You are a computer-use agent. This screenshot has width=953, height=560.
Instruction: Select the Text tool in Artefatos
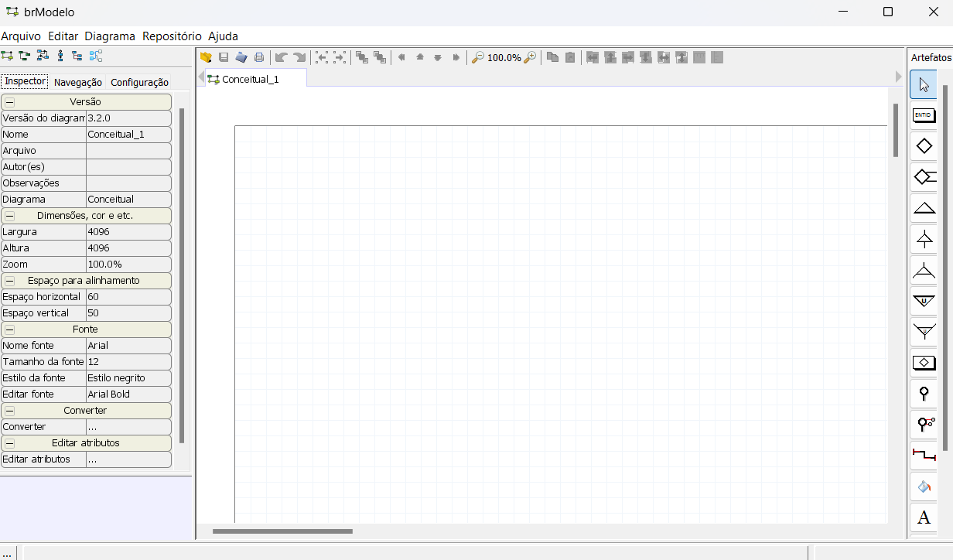[924, 517]
